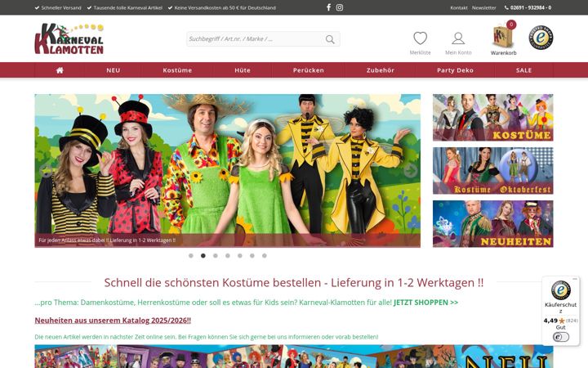Open the Newsletter link
The height and width of the screenshot is (368, 588).
click(x=483, y=7)
